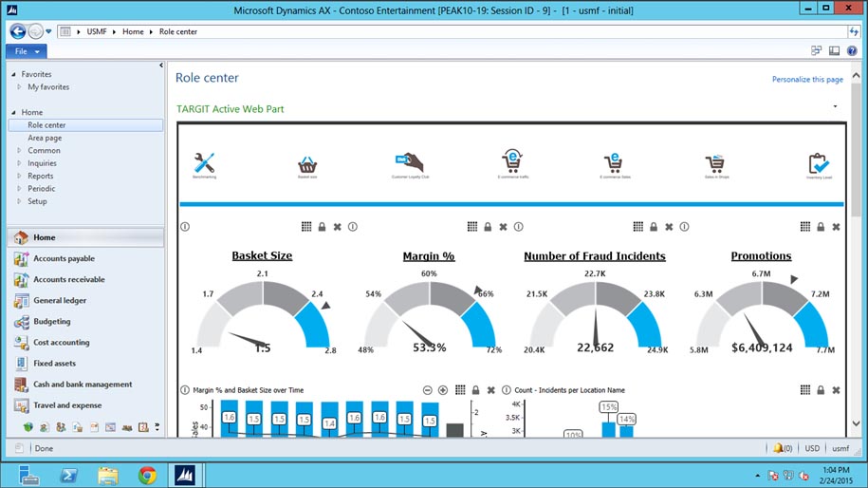This screenshot has height=488, width=868.
Task: Select the E-commerce traffic cart icon
Action: click(x=512, y=161)
